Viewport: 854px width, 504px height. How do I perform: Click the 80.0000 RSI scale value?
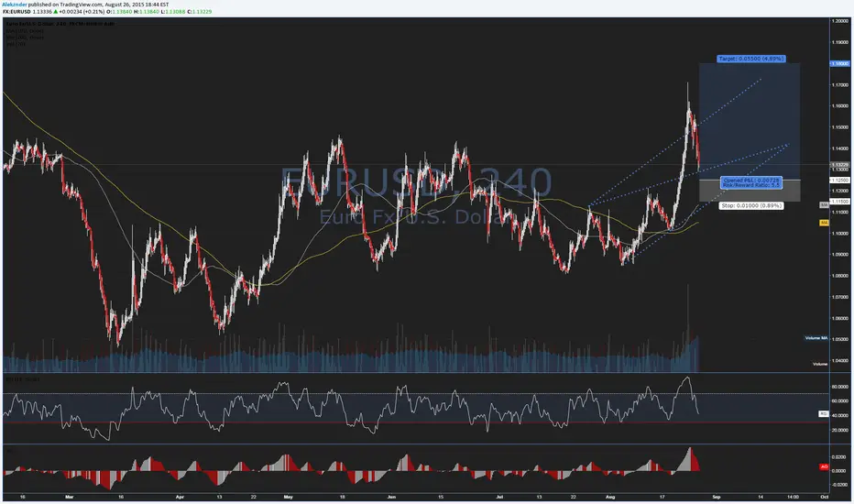tap(840, 387)
